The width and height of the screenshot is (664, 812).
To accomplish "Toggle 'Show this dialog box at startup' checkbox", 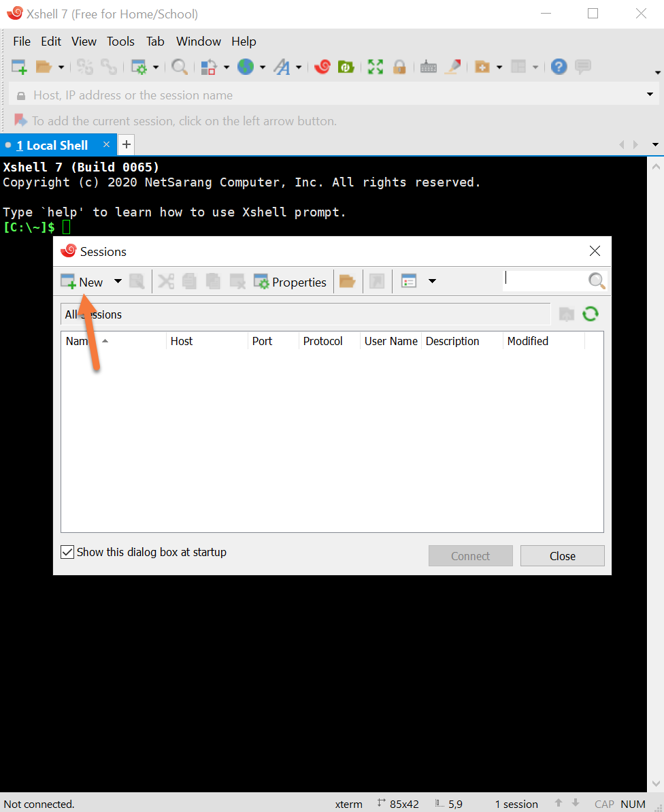I will (67, 552).
